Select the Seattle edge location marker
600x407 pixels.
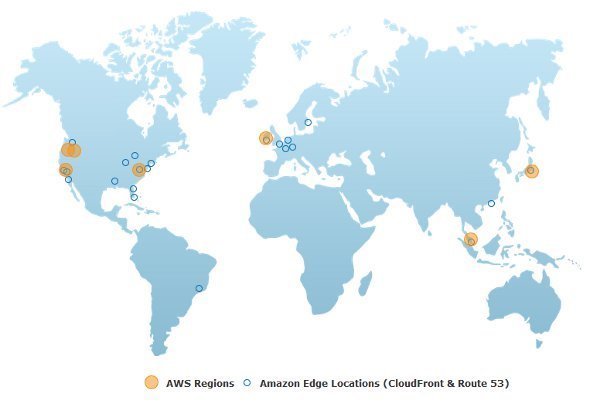[x=72, y=142]
